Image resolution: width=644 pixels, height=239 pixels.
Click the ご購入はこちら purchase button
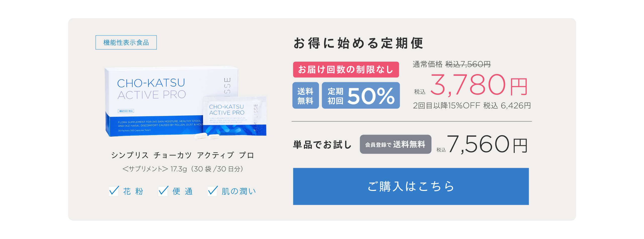pos(411,186)
